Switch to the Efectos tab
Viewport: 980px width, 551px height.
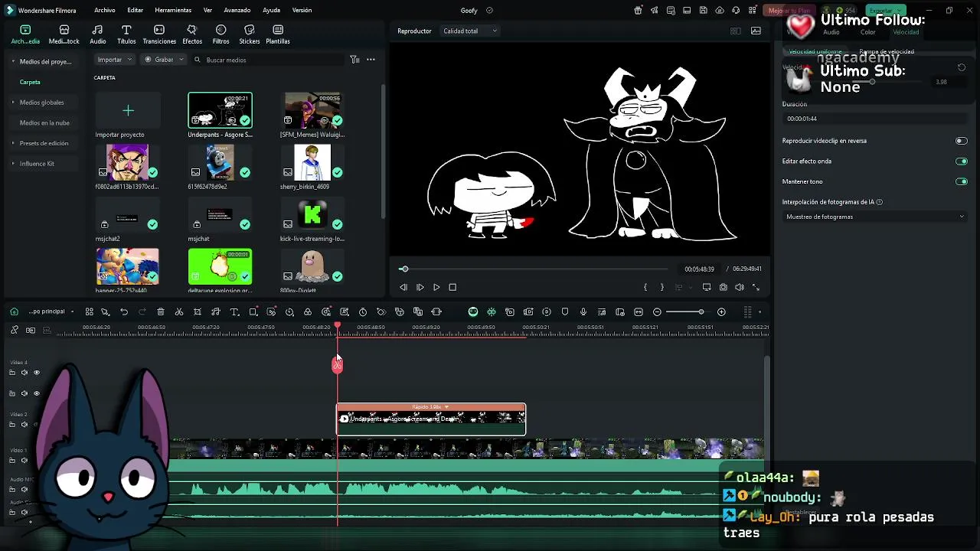pos(192,35)
